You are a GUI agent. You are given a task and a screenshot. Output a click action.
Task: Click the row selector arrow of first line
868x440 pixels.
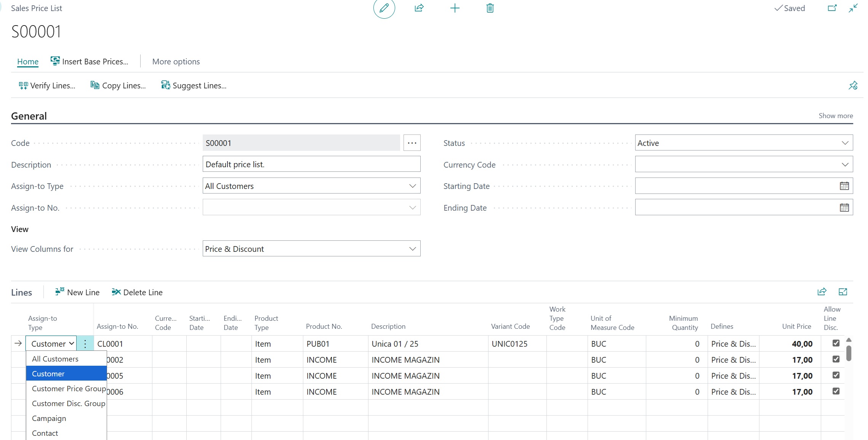[18, 343]
